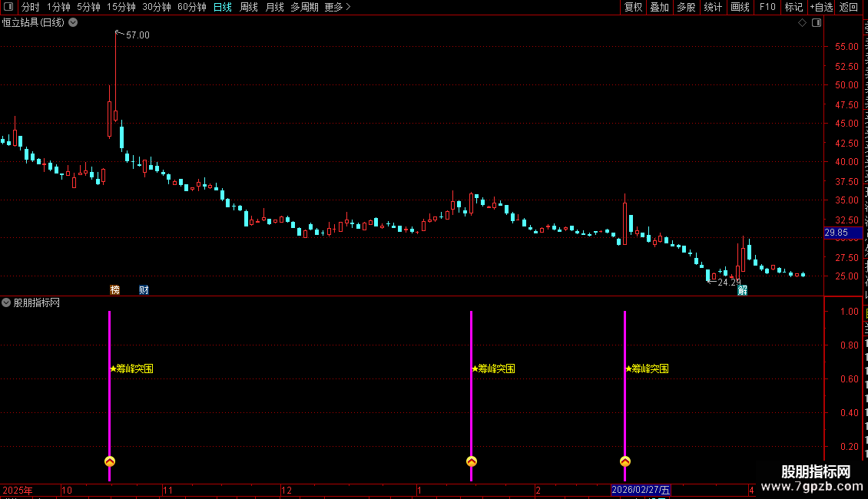Open the F10 company info
Viewport: 868px width, 499px height.
click(x=767, y=7)
